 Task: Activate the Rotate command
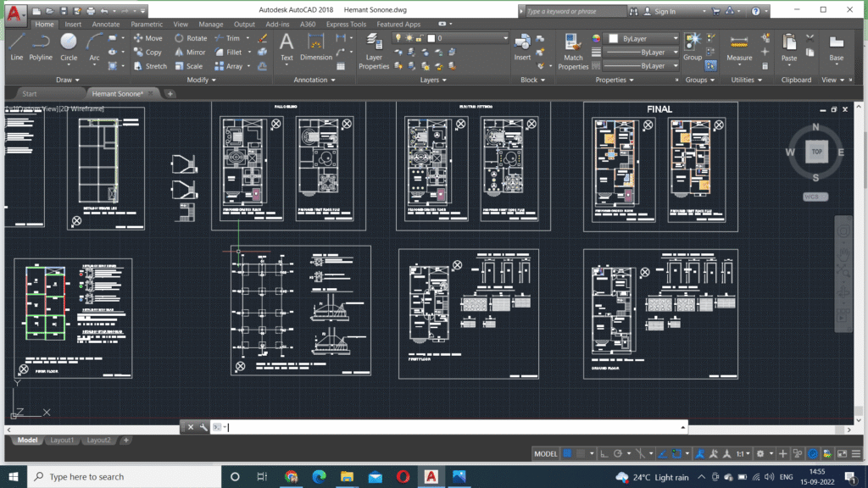coord(191,38)
